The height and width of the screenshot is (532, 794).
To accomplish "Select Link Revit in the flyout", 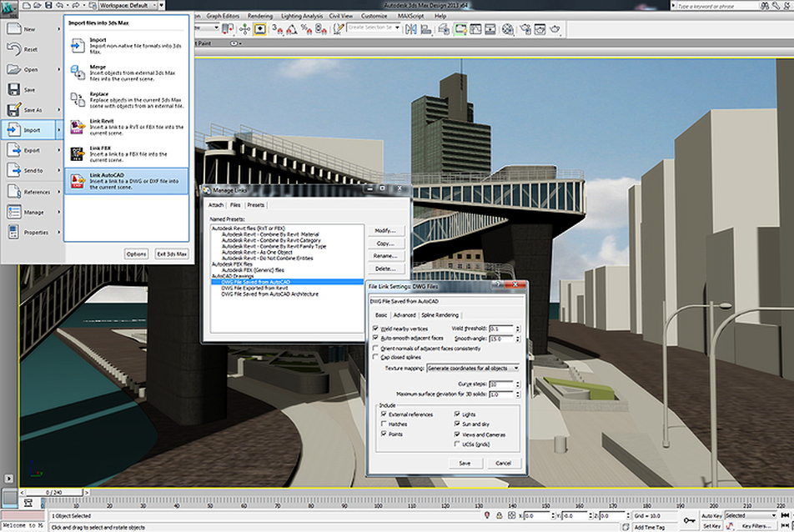I will (127, 127).
